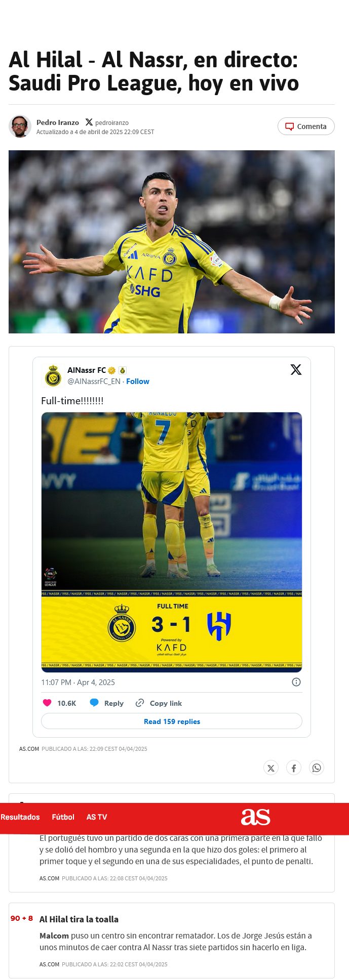The image size is (349, 980).
Task: Open the Fútbol menu item
Action: [x=63, y=817]
